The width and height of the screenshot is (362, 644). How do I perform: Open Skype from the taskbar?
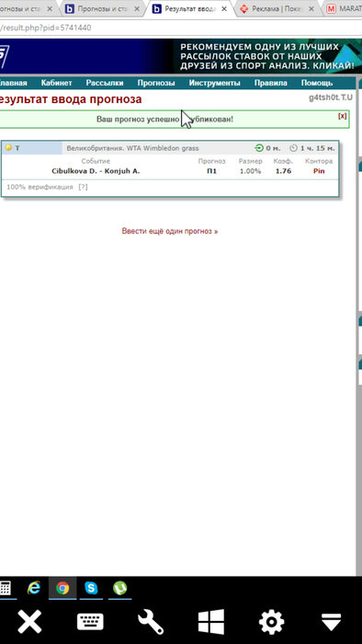[x=91, y=588]
